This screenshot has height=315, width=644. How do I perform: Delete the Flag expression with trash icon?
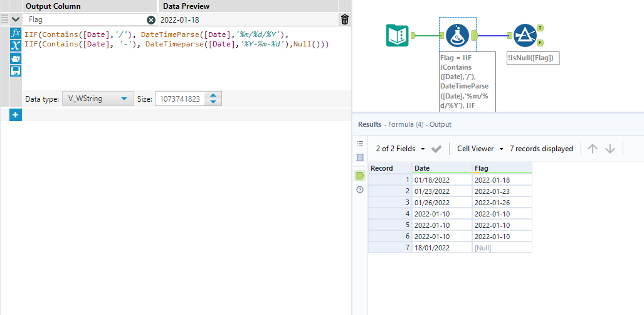point(344,19)
